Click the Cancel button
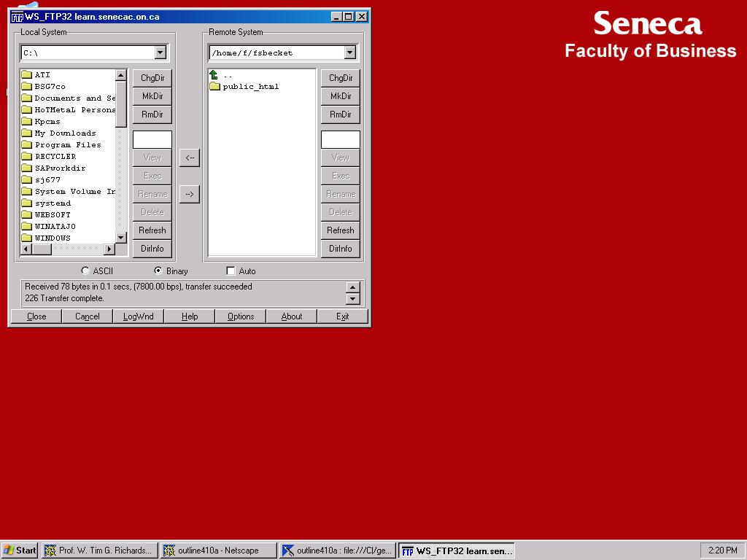 pyautogui.click(x=88, y=316)
